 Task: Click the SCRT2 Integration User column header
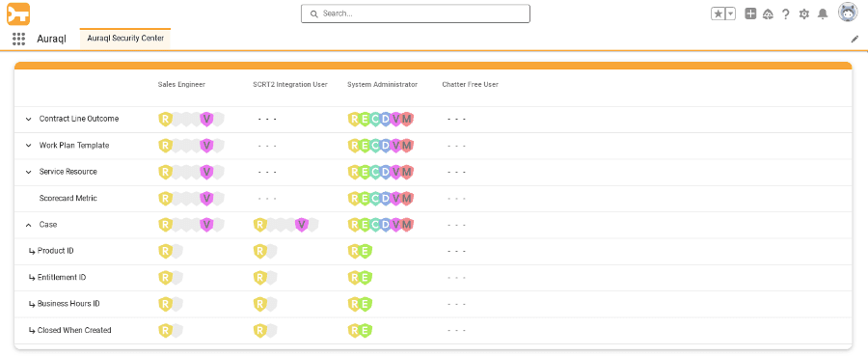[290, 85]
